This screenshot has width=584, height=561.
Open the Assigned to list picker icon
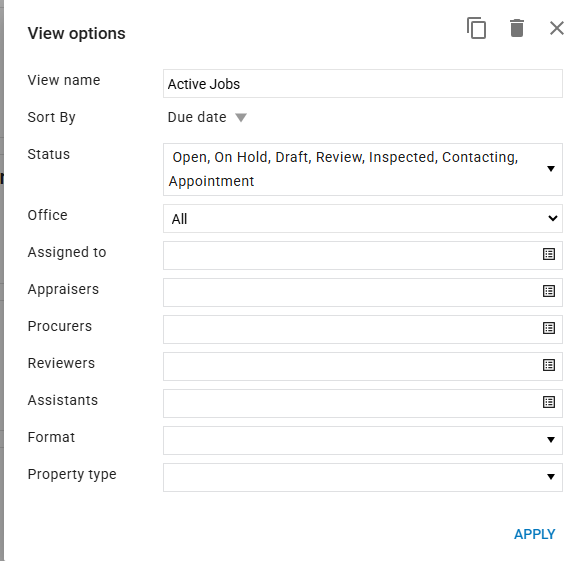(x=549, y=254)
